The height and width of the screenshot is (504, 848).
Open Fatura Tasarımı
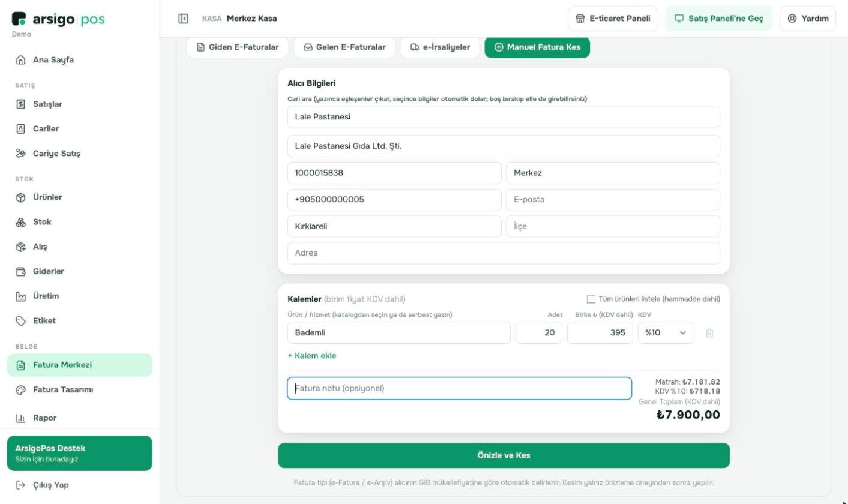(x=80, y=389)
